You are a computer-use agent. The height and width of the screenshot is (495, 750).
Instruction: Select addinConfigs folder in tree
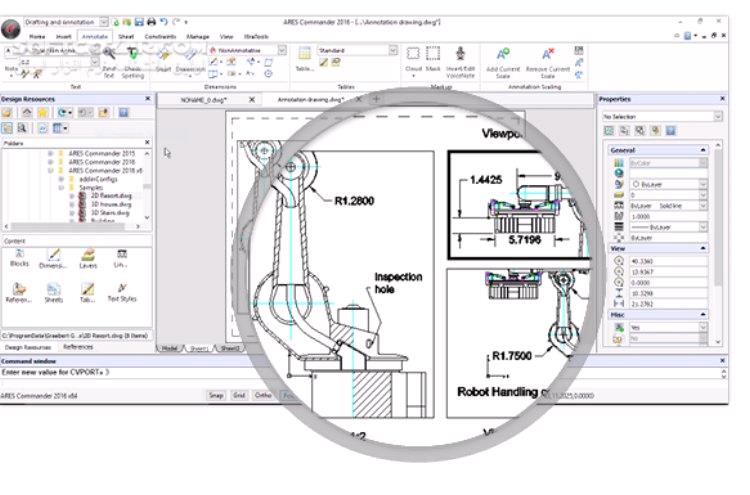pos(98,179)
